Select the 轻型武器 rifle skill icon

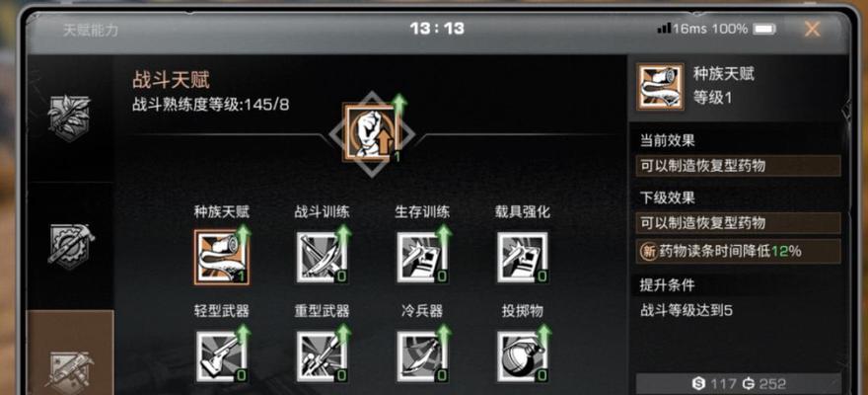click(x=221, y=356)
